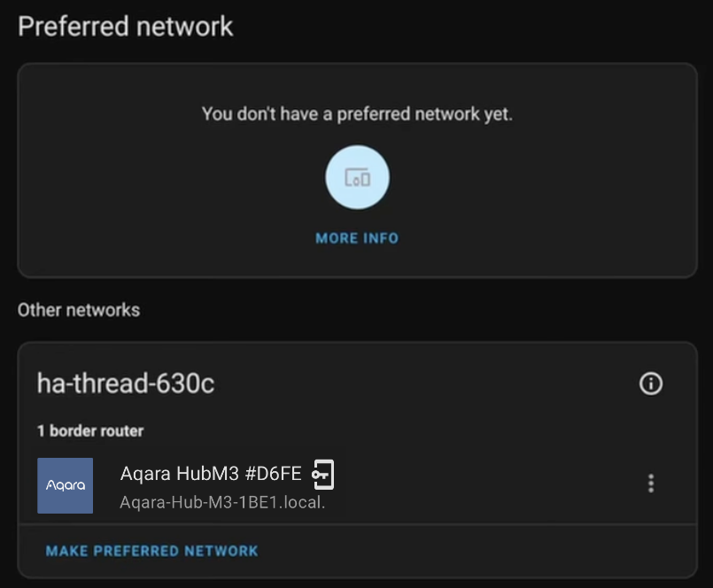
Task: Click the Preferred network heading
Action: pos(126,26)
